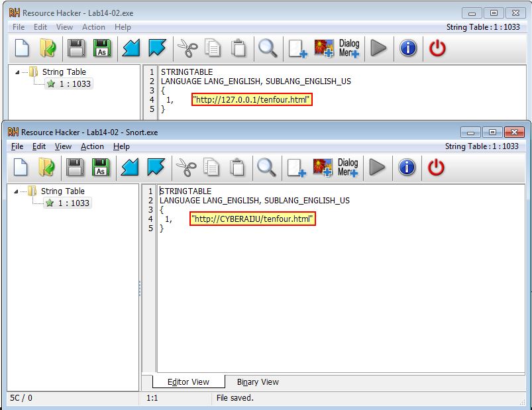Screen dimensions: 532x410
Task: Close the Snort.exe Resource Hacker window
Action: point(514,132)
